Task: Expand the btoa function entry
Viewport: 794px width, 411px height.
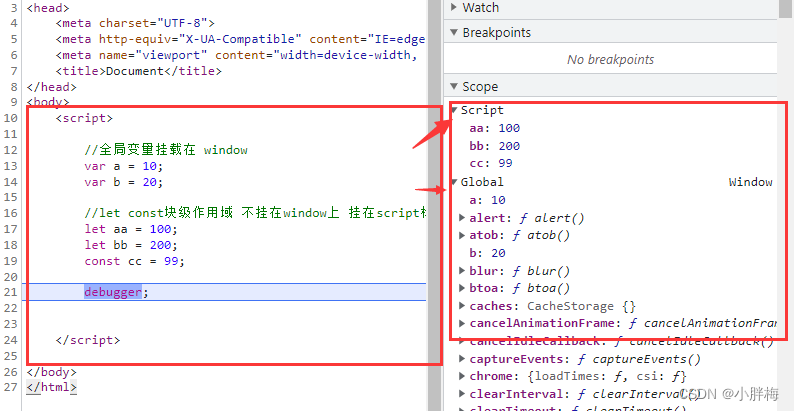Action: [x=462, y=288]
